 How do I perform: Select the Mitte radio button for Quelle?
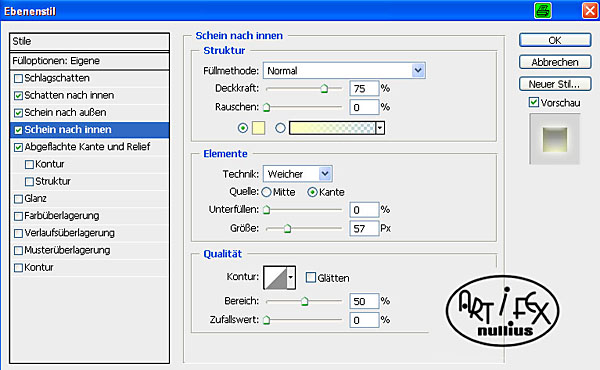(x=266, y=192)
